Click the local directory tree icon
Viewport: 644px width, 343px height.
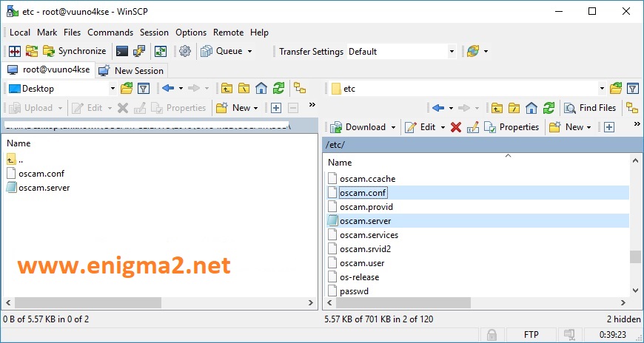point(300,88)
